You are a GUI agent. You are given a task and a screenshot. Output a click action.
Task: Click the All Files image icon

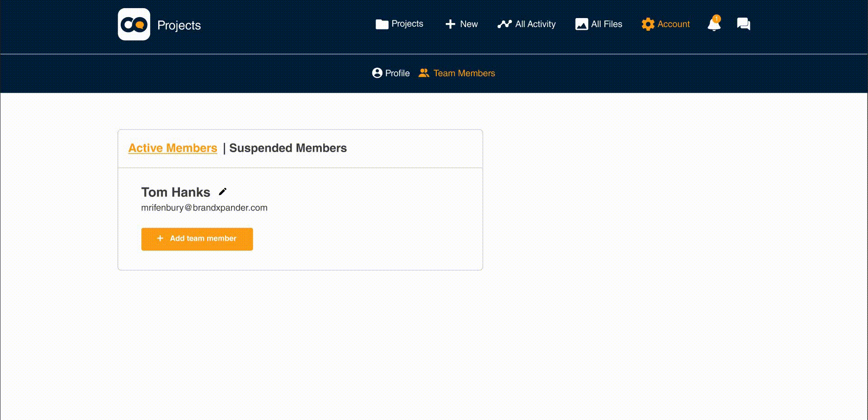point(581,24)
